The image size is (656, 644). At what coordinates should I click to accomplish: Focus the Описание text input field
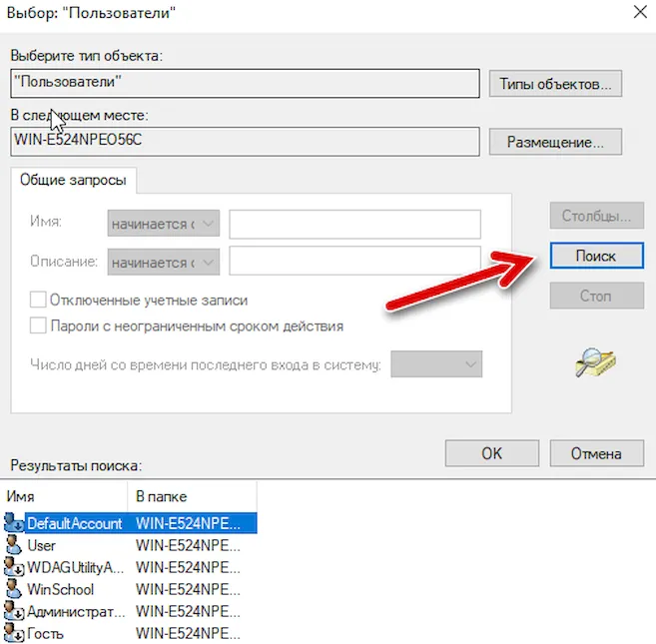(354, 261)
